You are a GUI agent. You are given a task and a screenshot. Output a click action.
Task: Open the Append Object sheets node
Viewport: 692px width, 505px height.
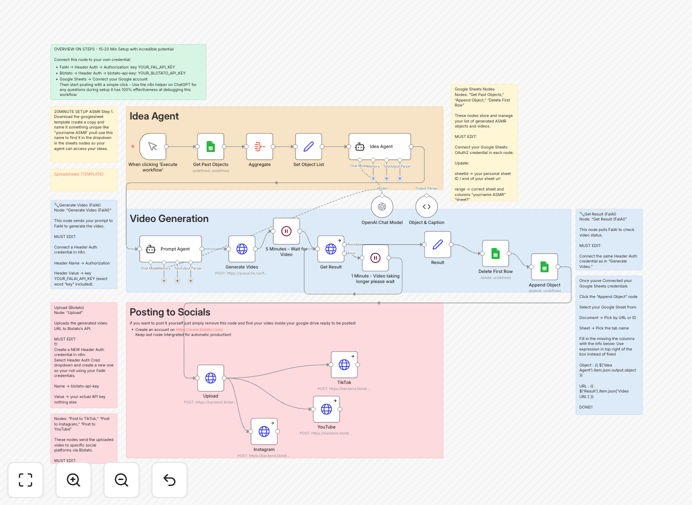tap(544, 267)
